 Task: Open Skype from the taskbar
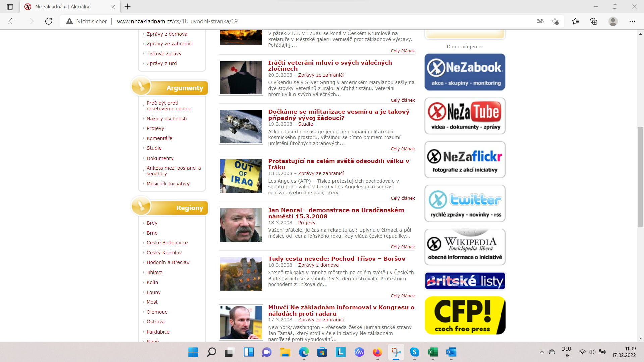[415, 352]
